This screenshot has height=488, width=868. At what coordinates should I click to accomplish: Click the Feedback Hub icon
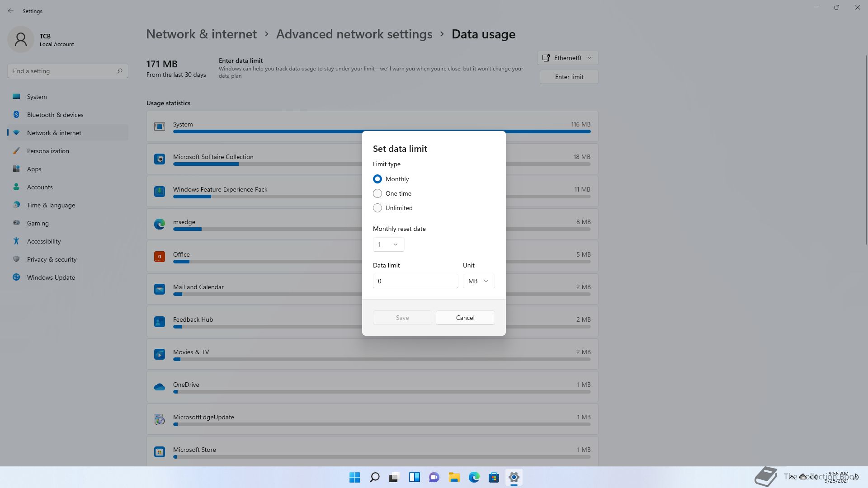160,322
